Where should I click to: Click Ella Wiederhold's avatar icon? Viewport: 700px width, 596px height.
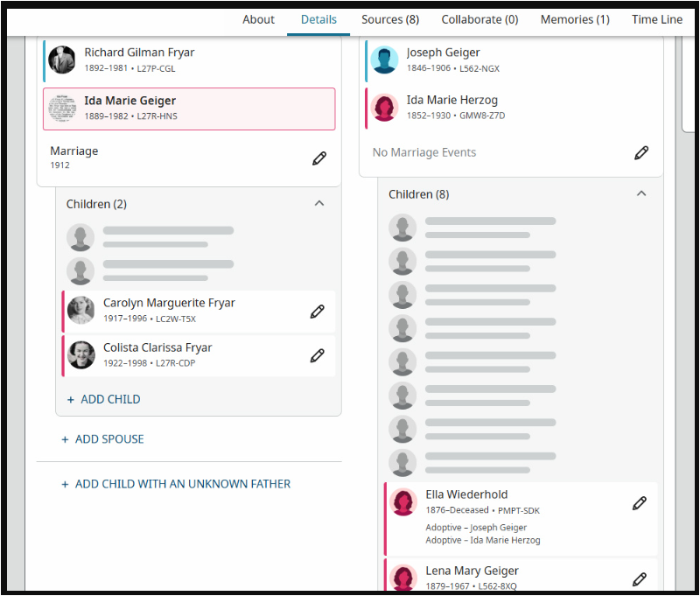click(x=403, y=501)
